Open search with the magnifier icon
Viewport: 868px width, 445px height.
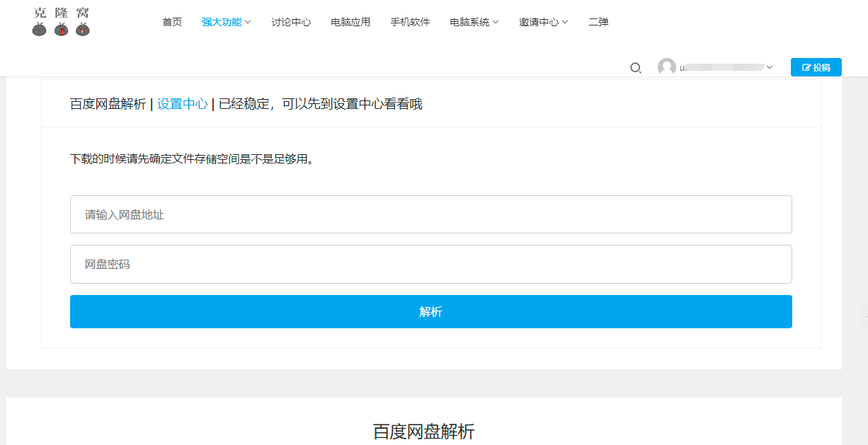point(635,68)
